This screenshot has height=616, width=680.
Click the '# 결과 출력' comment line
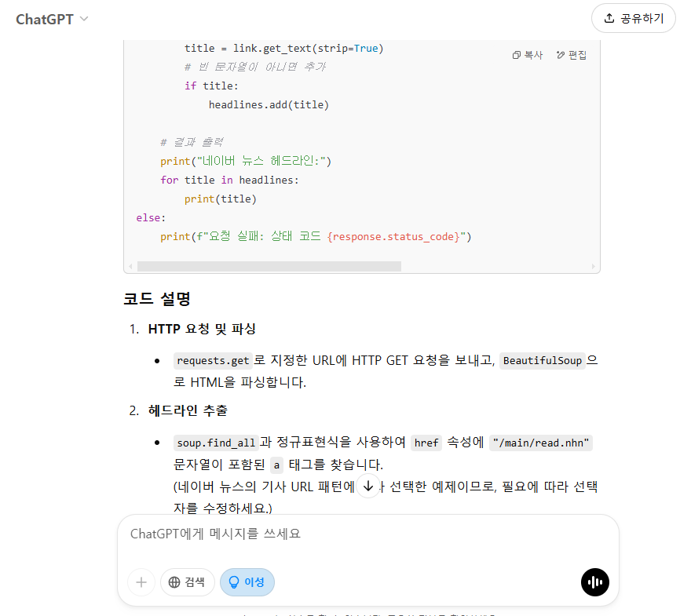coord(192,142)
